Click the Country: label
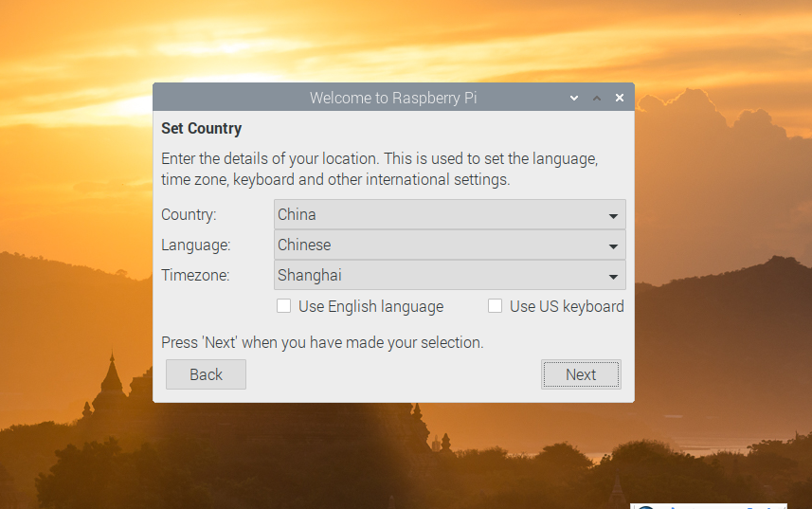 click(189, 214)
